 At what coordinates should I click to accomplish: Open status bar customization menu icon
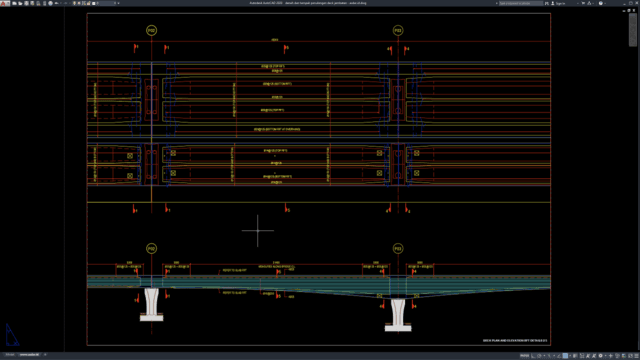click(637, 356)
